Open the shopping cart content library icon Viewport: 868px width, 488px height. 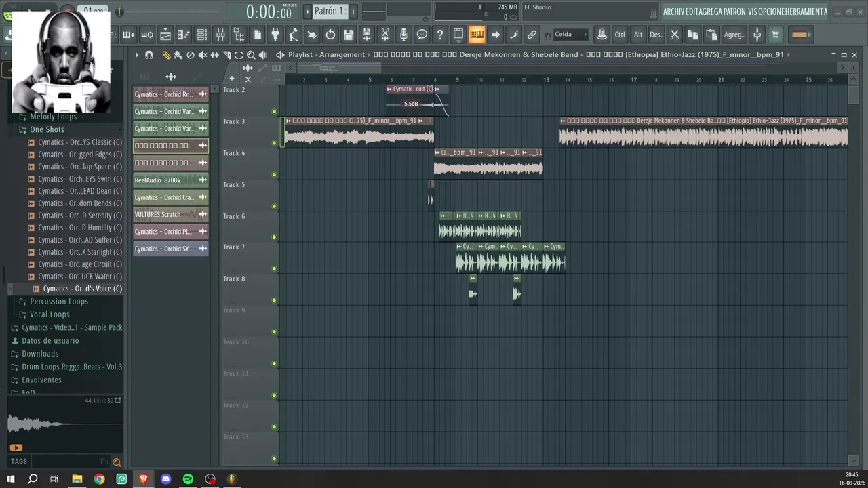coord(776,35)
